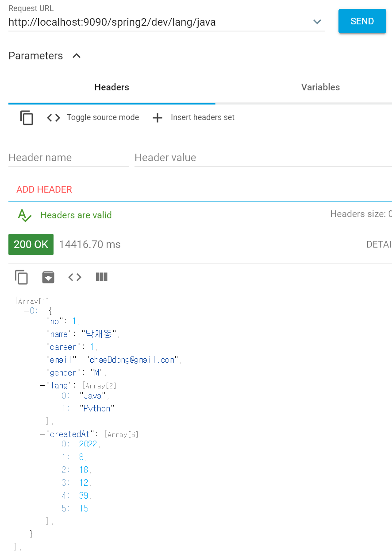The image size is (392, 554).
Task: Switch to the Headers tab
Action: point(111,87)
